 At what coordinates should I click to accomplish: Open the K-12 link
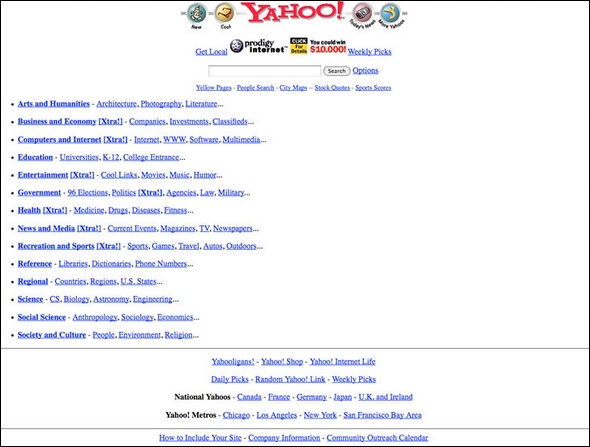(x=111, y=157)
